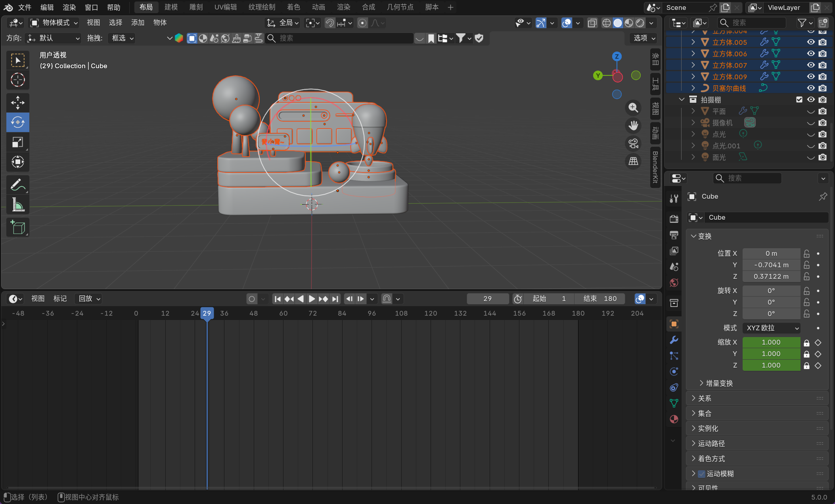This screenshot has height=504, width=835.
Task: Switch to perspective/orthographic grid icon
Action: click(633, 161)
